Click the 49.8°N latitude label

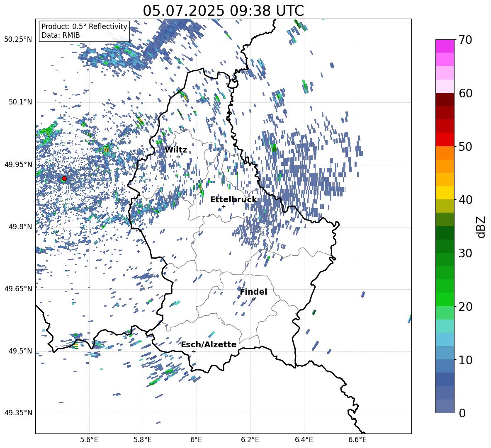point(20,227)
